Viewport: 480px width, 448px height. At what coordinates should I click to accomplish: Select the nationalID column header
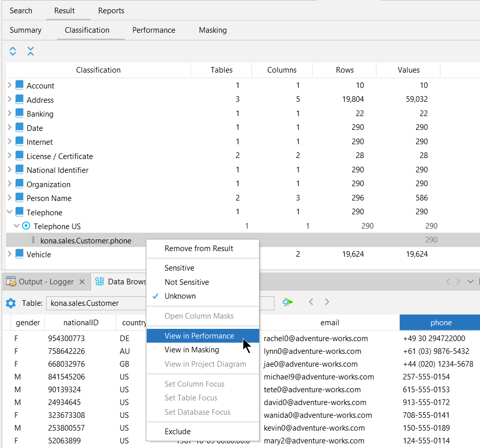pos(81,323)
